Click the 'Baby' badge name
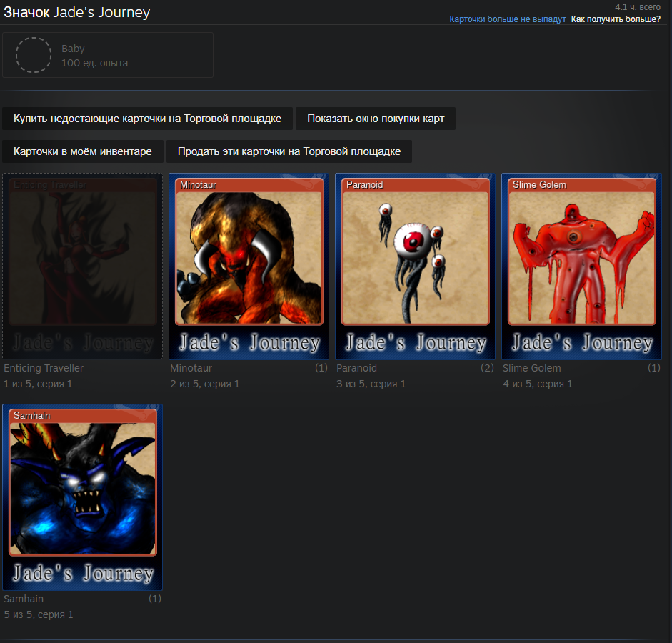 [x=73, y=49]
